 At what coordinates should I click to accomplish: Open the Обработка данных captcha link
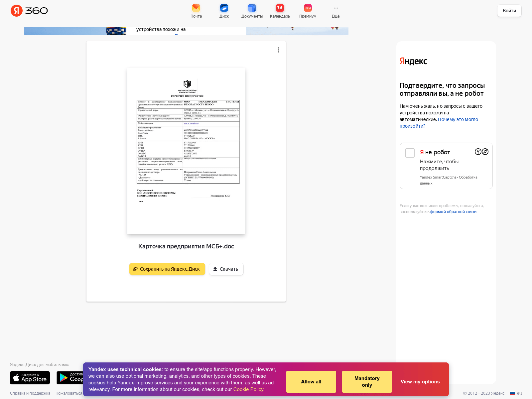click(449, 180)
